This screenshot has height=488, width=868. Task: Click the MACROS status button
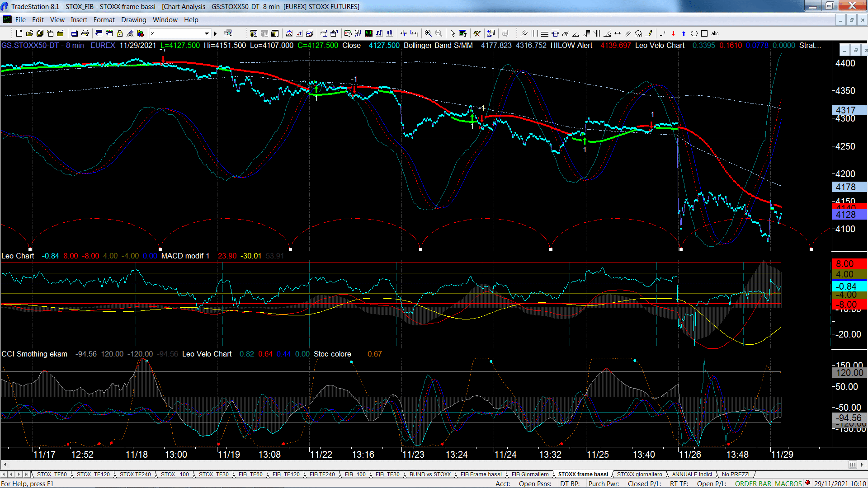(x=788, y=484)
